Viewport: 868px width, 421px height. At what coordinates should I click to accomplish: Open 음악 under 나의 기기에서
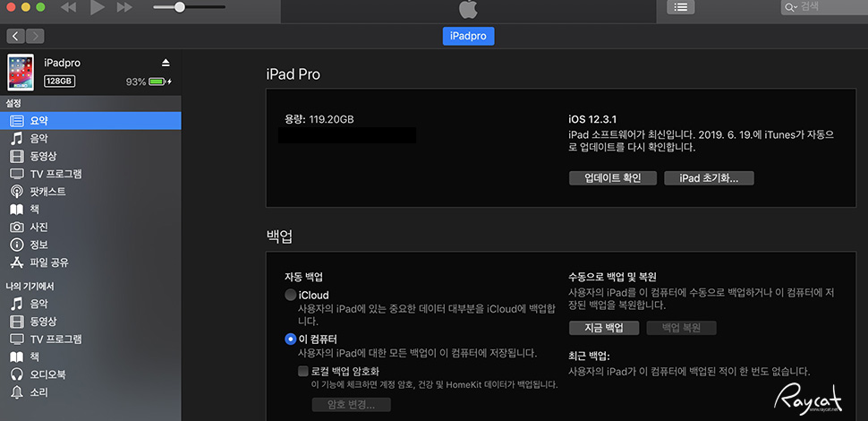pos(90,304)
